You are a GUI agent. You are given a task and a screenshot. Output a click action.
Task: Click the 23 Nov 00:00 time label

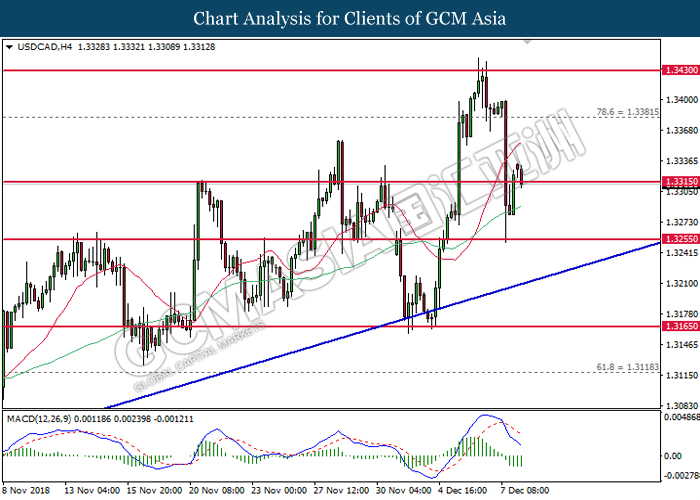tap(279, 490)
